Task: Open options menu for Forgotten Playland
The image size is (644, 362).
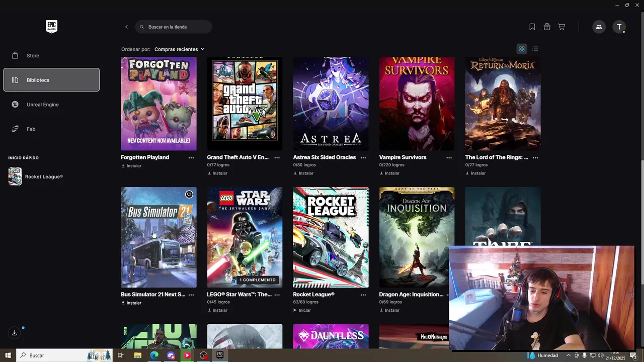Action: click(191, 157)
